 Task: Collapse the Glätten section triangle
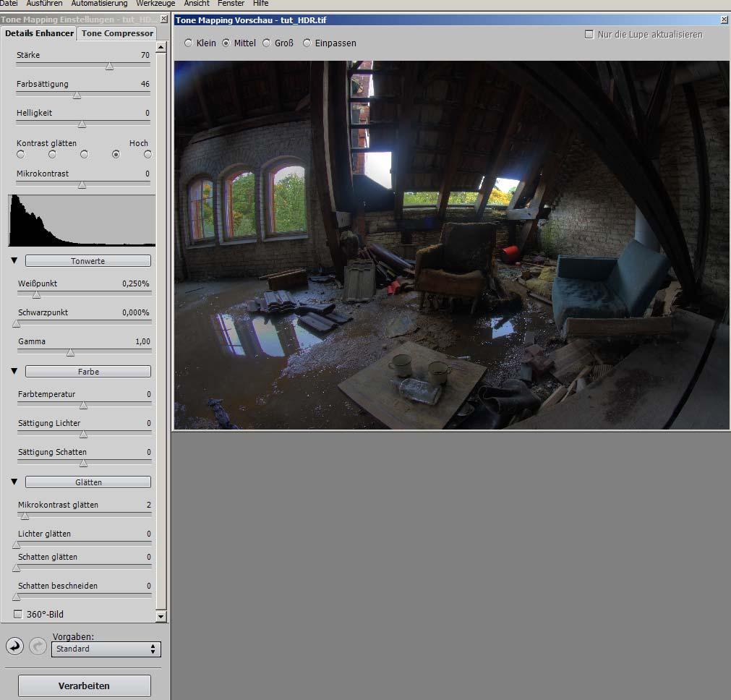(14, 482)
